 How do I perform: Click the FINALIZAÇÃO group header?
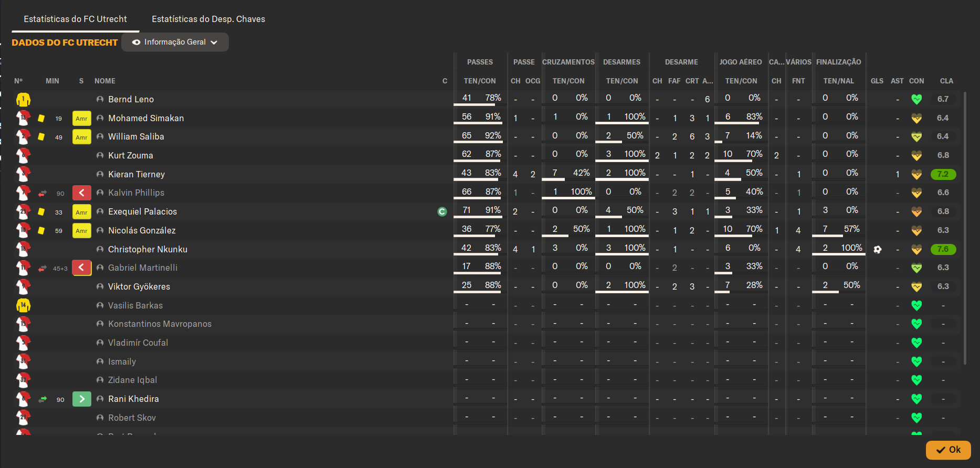click(x=838, y=62)
